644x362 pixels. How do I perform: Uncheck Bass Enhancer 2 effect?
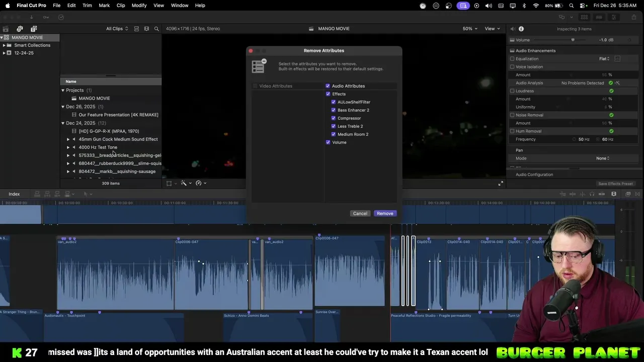(334, 110)
